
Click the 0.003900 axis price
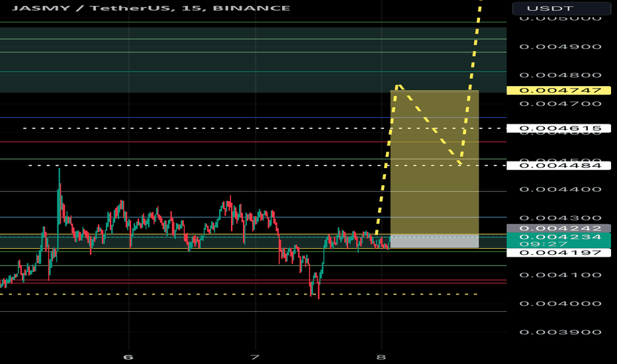click(x=560, y=332)
